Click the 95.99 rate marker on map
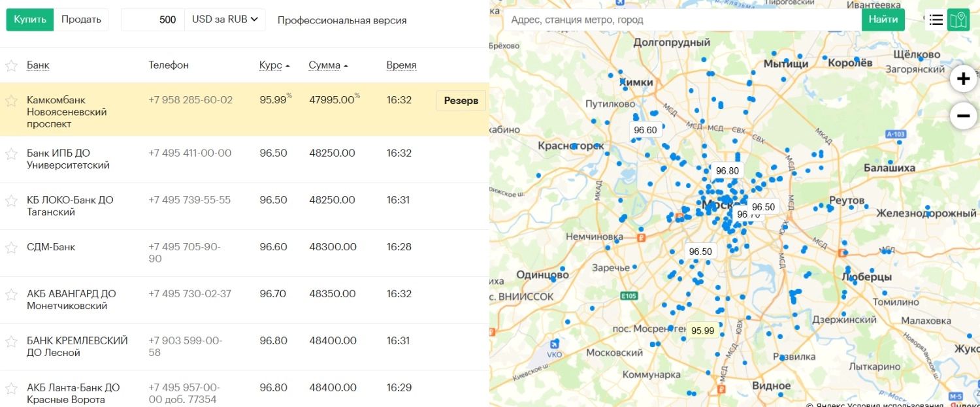 pos(702,331)
